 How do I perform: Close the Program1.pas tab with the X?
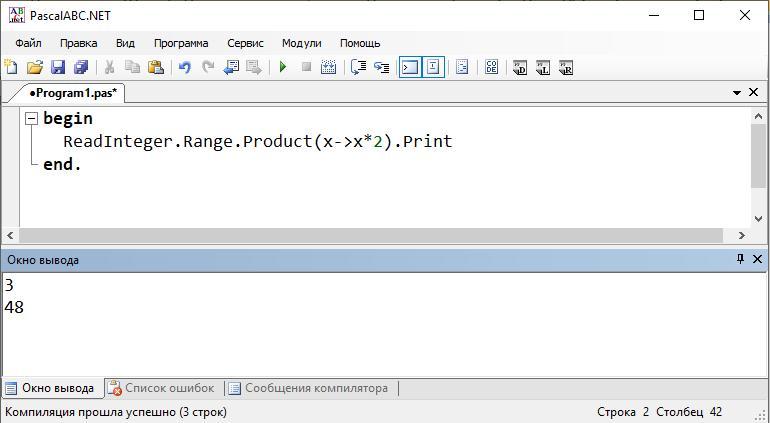pos(753,92)
